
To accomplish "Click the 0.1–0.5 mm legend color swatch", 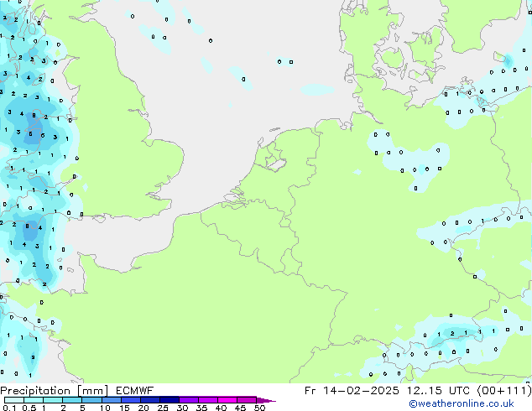I will coord(14,400).
